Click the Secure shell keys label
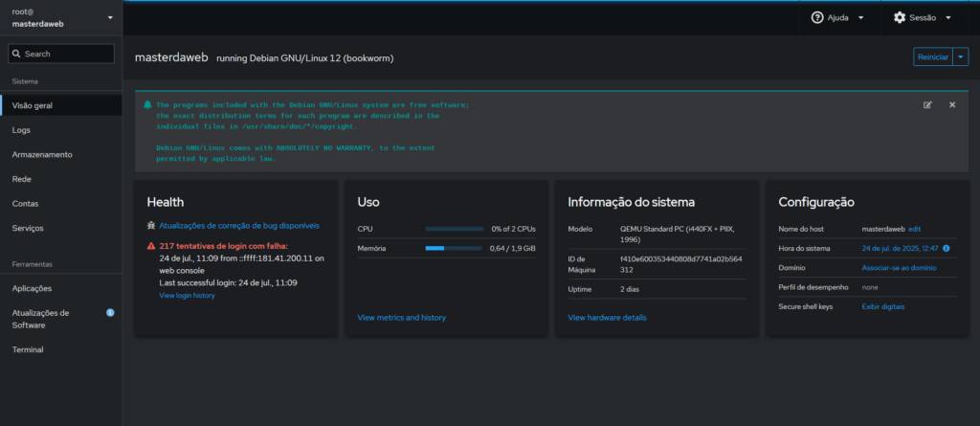 coord(806,306)
